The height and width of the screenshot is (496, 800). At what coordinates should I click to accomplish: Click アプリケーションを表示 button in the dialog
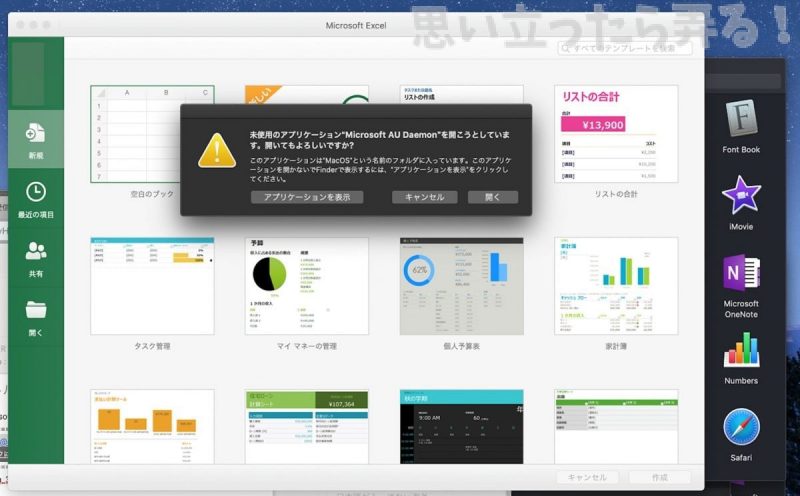(x=307, y=197)
